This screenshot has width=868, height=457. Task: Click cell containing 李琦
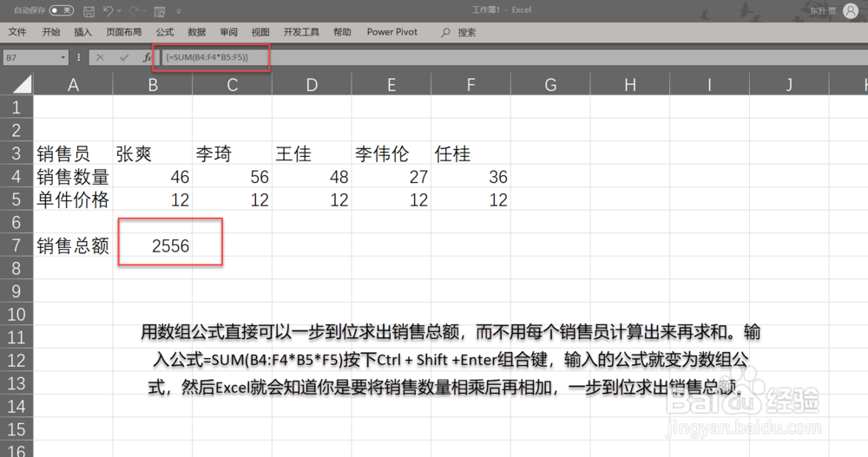click(233, 153)
